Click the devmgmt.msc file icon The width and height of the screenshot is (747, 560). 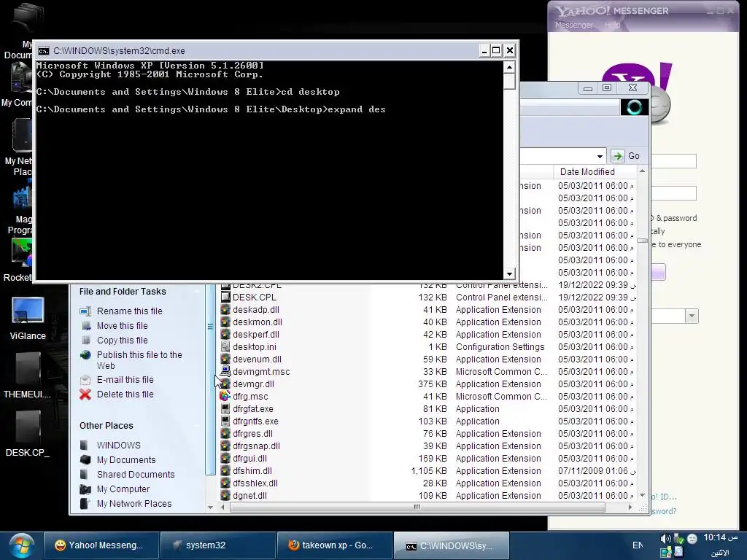[x=225, y=371]
